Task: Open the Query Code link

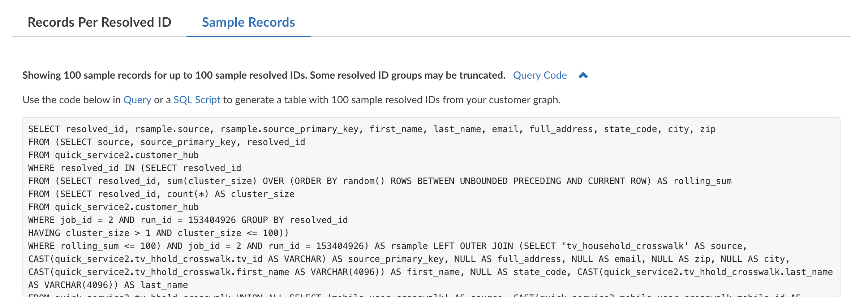Action: click(x=540, y=75)
